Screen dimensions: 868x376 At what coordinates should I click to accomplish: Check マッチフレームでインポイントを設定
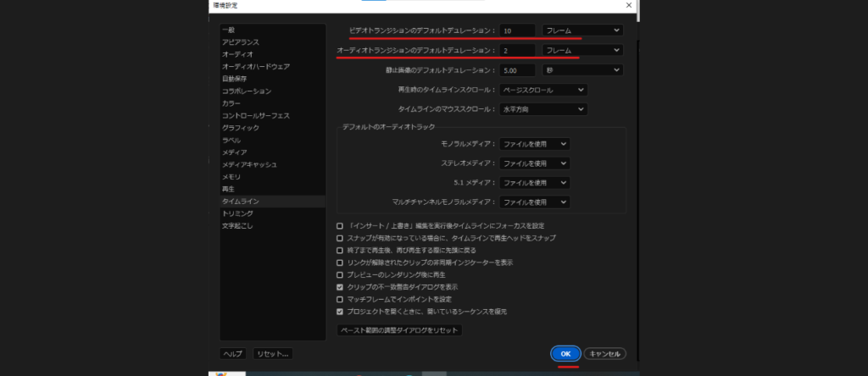pos(340,299)
